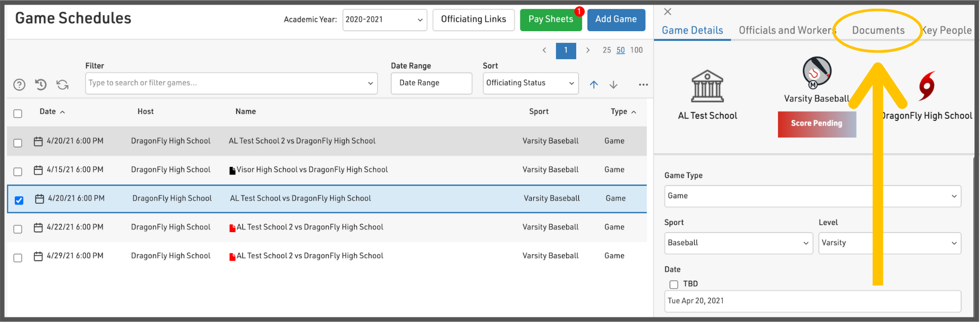980x322 pixels.
Task: Click the AL Test School building icon
Action: pyautogui.click(x=707, y=86)
